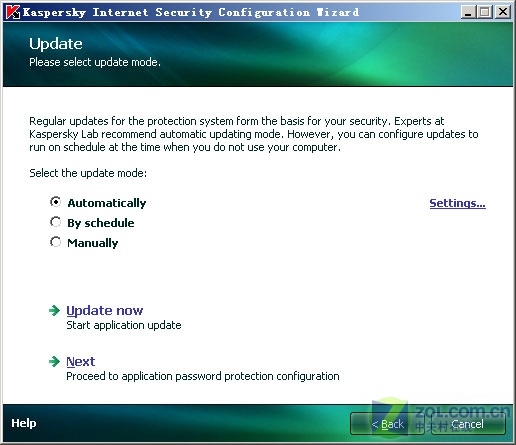Viewport: 516px width, 445px height.
Task: Enable the Manually update mode option
Action: (x=55, y=242)
